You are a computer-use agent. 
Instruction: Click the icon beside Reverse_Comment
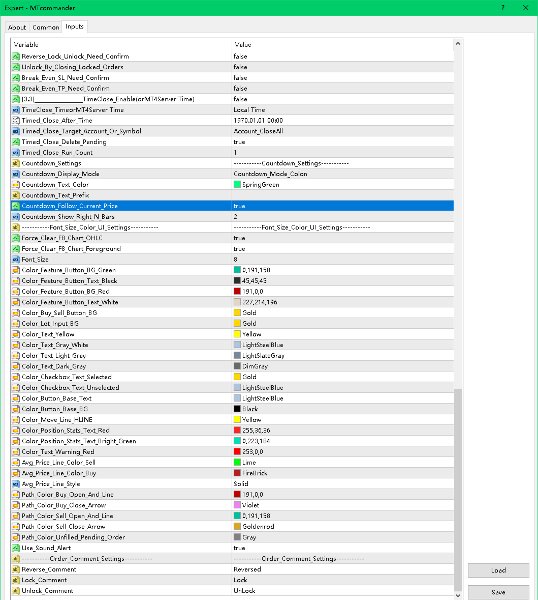16,569
